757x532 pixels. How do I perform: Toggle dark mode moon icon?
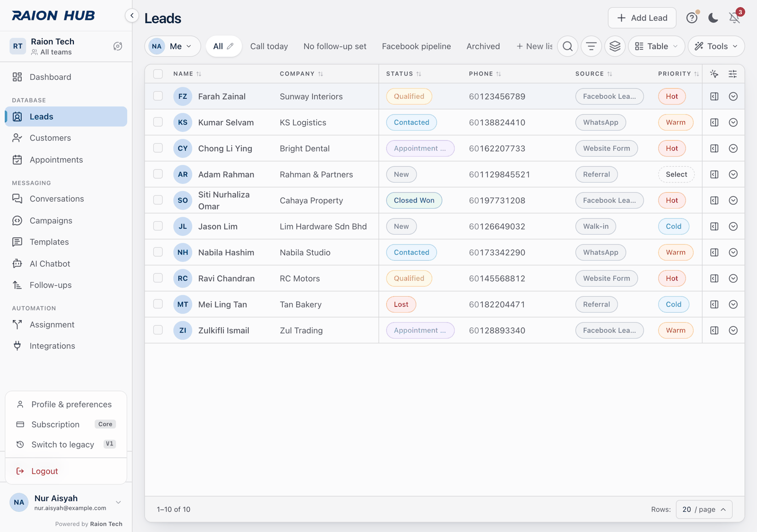click(713, 18)
